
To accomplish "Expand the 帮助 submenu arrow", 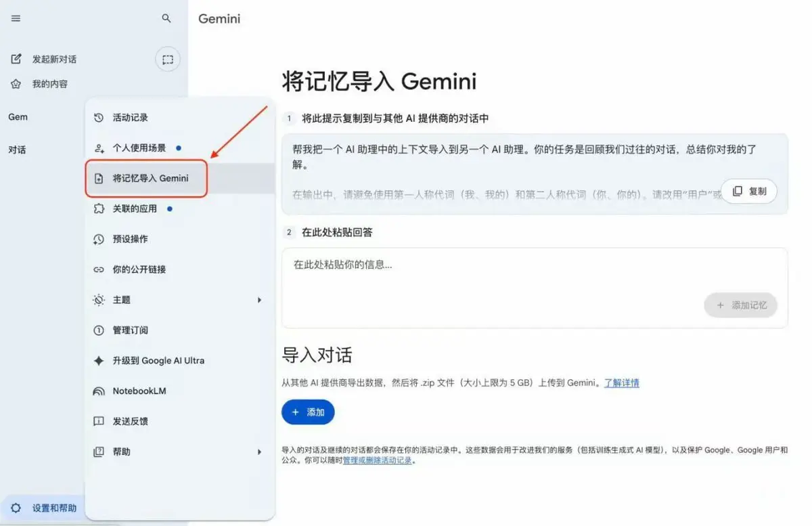I will click(259, 452).
